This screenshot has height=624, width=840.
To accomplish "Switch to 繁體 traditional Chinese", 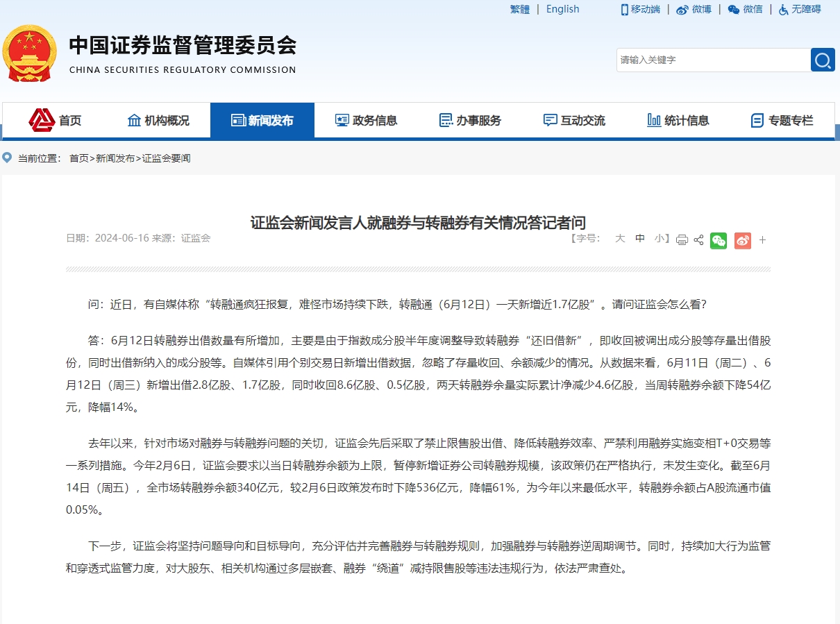I will click(x=520, y=9).
